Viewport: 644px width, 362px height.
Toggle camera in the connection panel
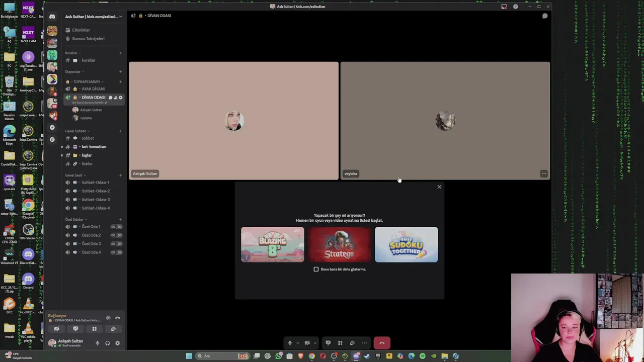tap(56, 329)
